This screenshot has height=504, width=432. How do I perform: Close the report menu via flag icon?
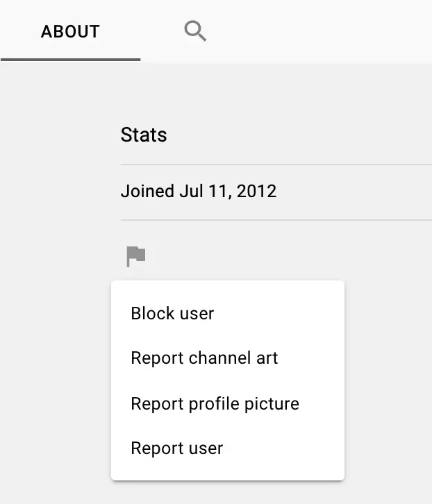[x=136, y=256]
